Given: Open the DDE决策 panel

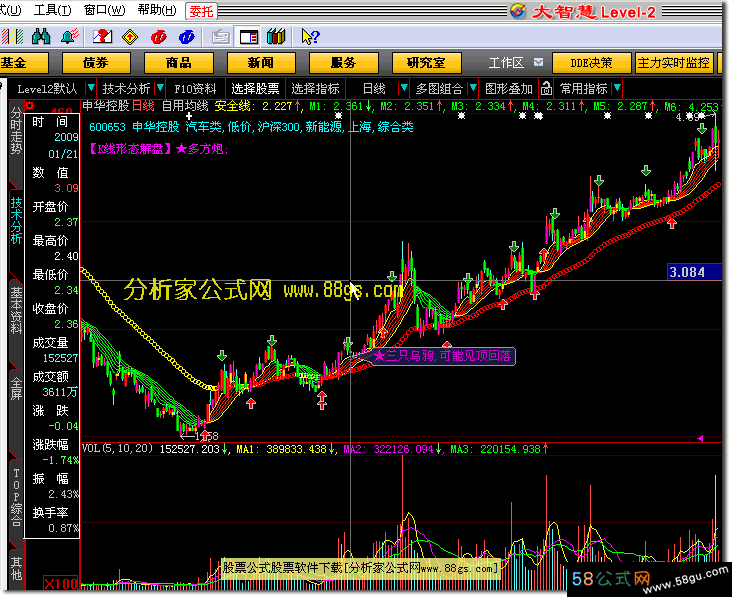Looking at the screenshot, I should point(591,63).
